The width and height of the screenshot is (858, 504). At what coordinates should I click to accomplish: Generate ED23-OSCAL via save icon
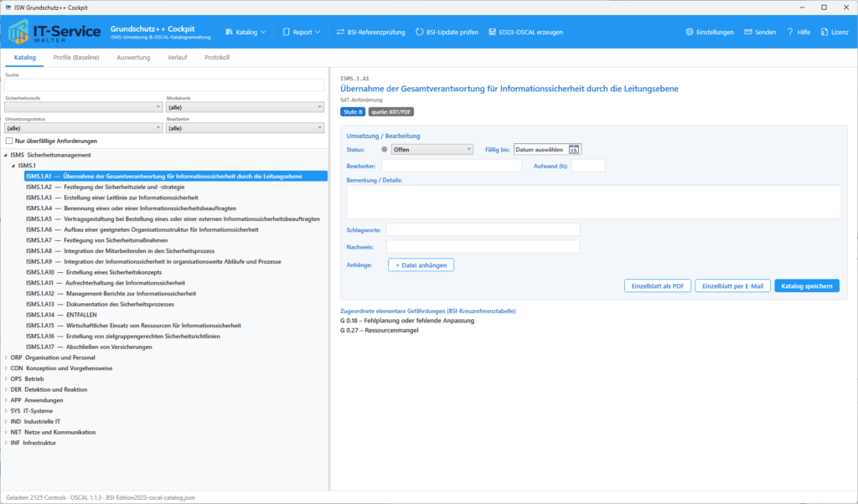click(493, 33)
